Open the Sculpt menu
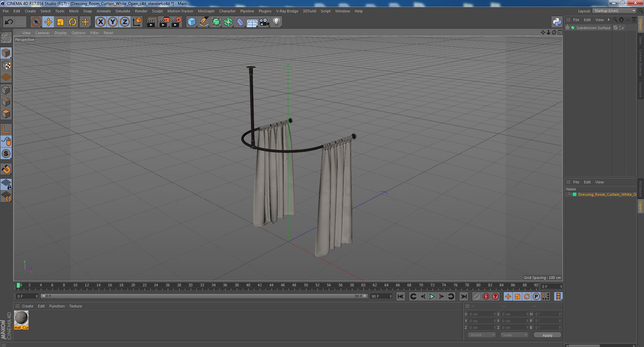The width and height of the screenshot is (644, 347). click(157, 11)
